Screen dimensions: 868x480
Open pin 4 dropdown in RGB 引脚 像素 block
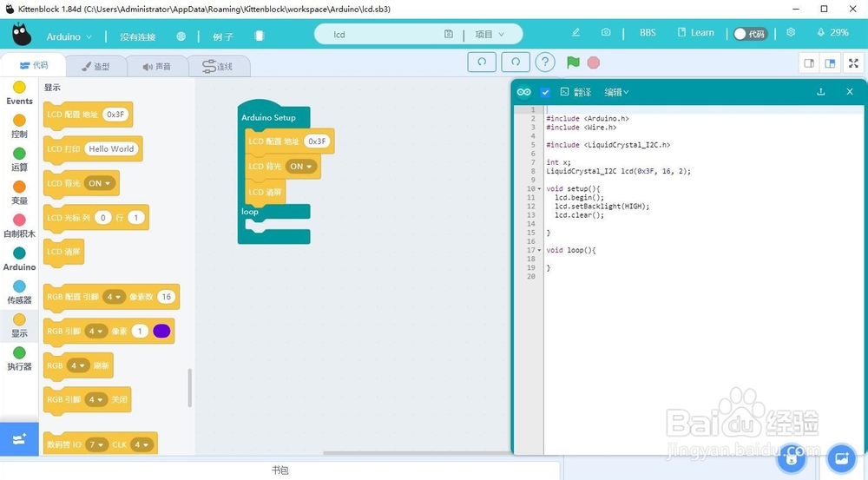(x=96, y=331)
